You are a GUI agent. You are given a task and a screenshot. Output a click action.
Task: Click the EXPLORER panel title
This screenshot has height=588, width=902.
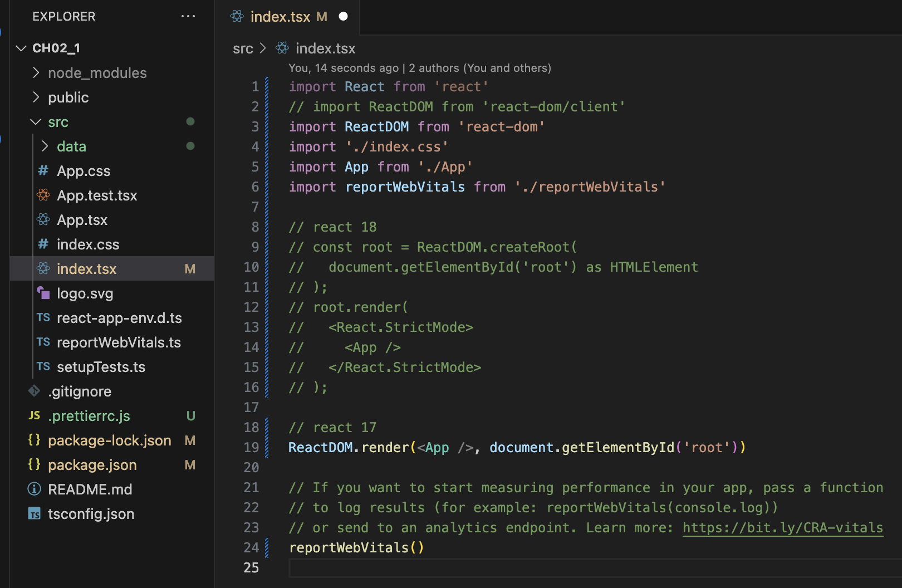click(64, 17)
